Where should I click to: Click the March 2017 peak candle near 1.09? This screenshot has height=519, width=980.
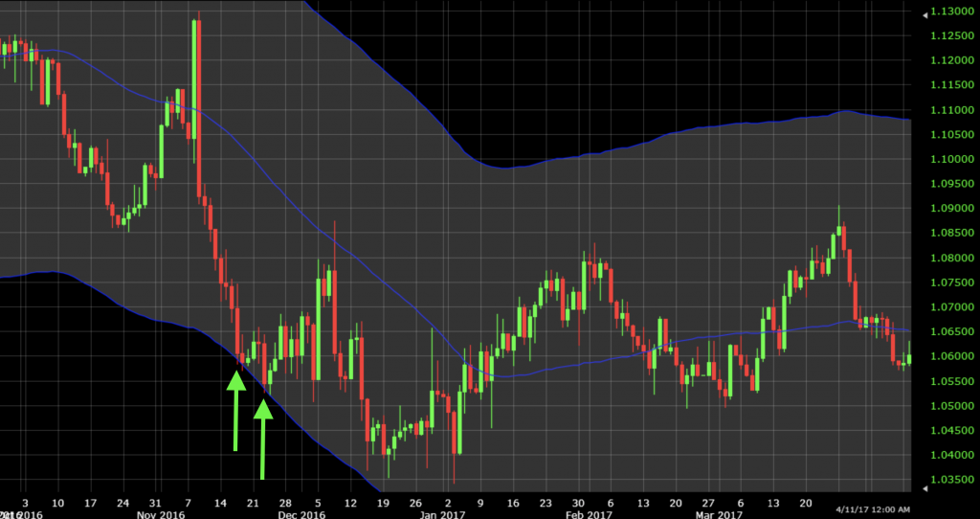pyautogui.click(x=839, y=241)
